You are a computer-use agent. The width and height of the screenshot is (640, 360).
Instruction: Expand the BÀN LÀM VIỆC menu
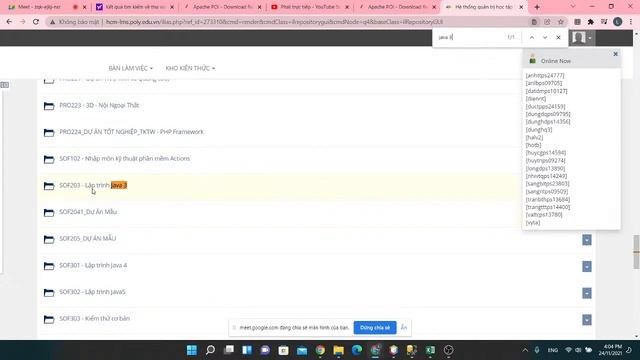click(x=131, y=68)
